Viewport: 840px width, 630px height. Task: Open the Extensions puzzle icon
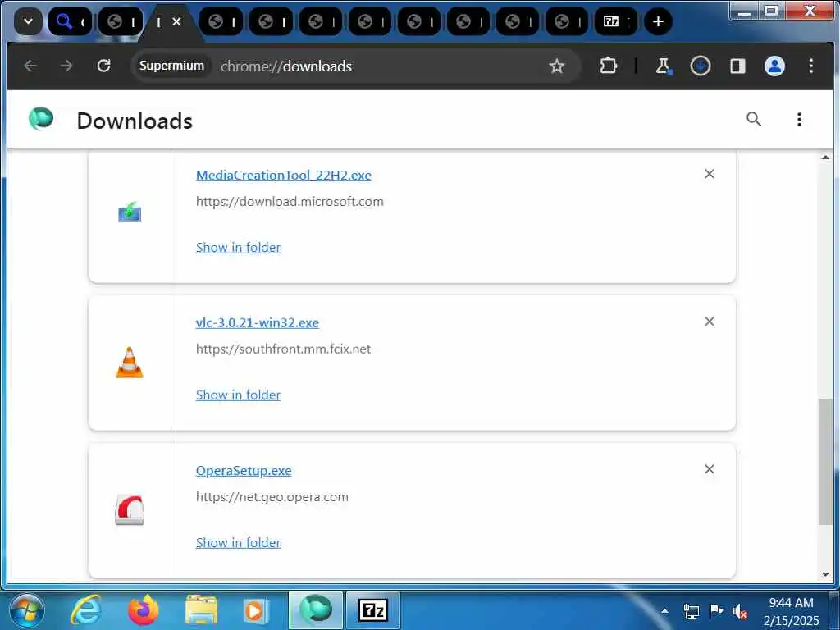point(609,66)
